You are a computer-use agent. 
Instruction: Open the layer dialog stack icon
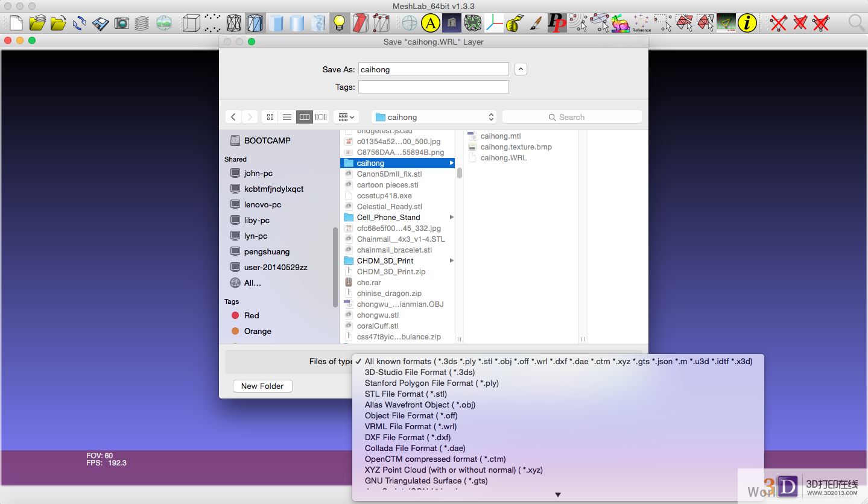point(142,23)
